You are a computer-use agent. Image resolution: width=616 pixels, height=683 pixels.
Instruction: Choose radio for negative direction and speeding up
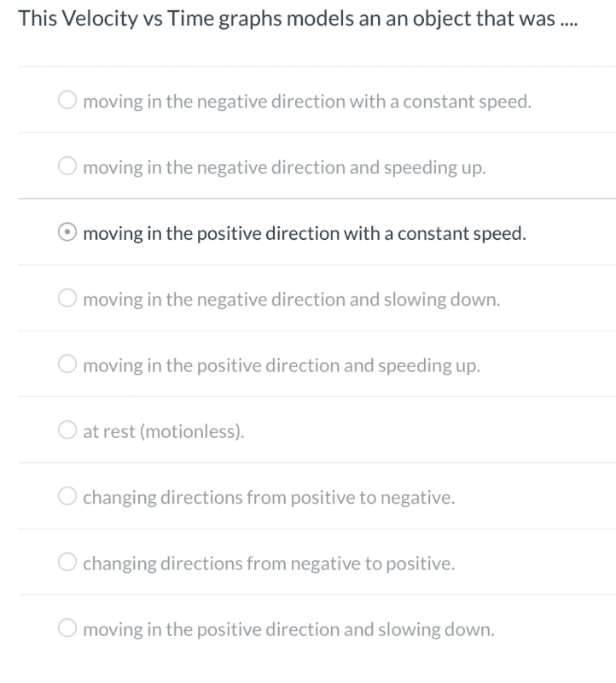pos(68,166)
